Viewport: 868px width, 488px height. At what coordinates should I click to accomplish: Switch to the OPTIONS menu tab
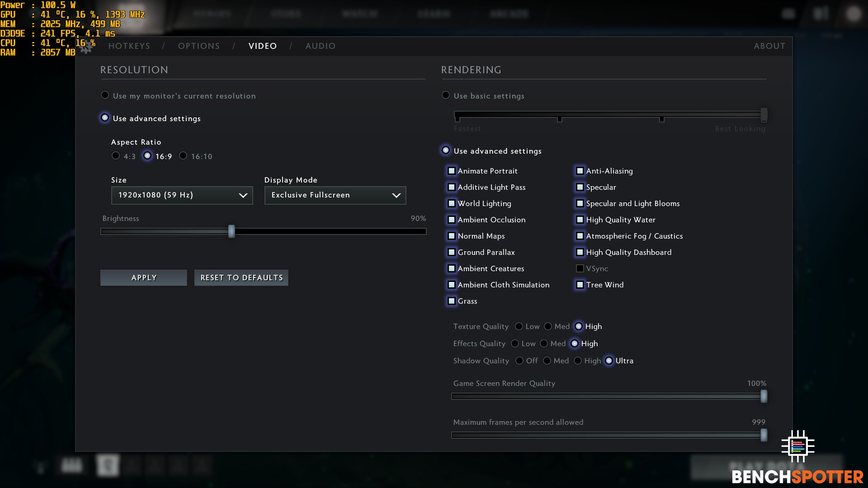tap(199, 45)
